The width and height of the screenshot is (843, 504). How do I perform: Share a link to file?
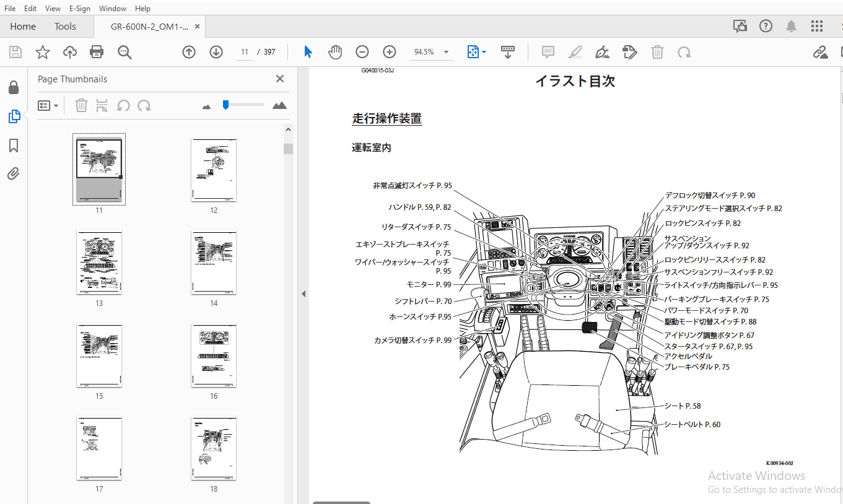coord(821,52)
